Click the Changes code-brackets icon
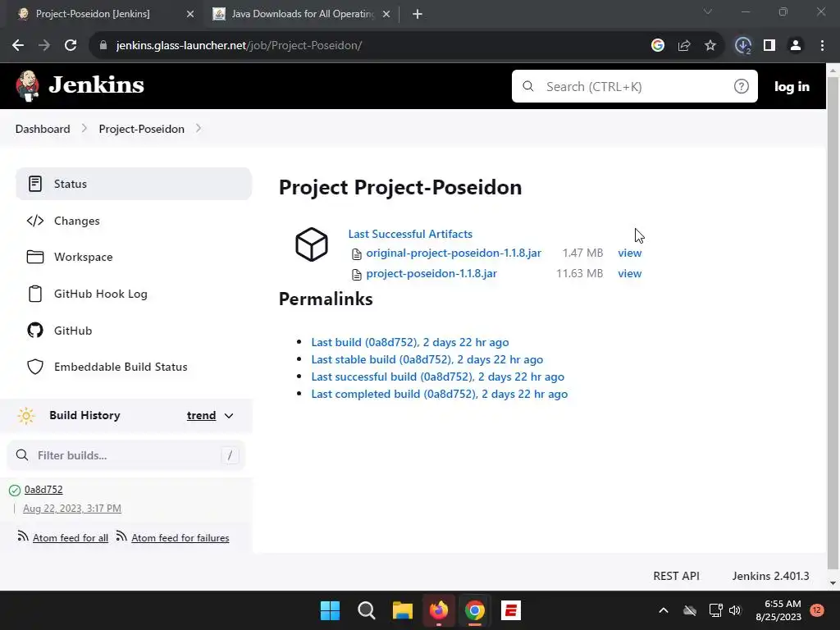The image size is (840, 630). [x=34, y=221]
